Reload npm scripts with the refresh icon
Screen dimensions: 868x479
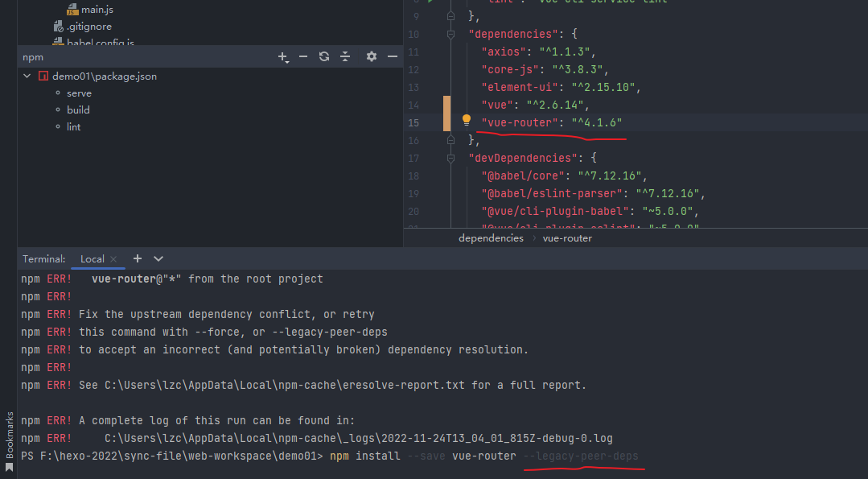(324, 56)
